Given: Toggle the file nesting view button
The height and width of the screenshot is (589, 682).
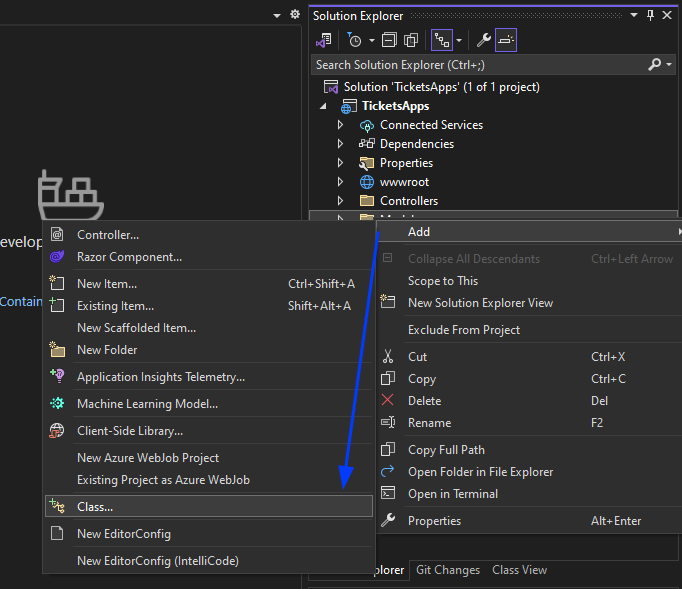Looking at the screenshot, I should (442, 40).
